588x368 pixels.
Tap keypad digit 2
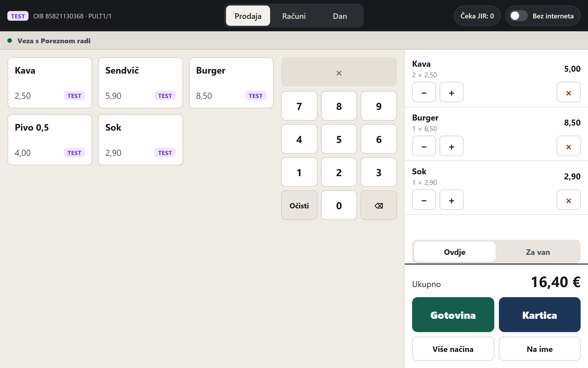point(339,172)
